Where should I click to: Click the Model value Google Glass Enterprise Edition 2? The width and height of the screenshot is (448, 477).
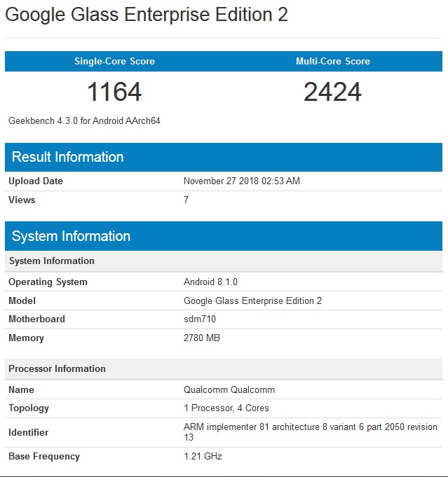(x=252, y=300)
